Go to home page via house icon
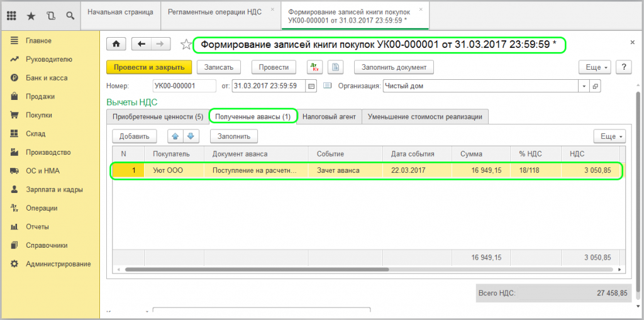The image size is (644, 320). tap(116, 44)
